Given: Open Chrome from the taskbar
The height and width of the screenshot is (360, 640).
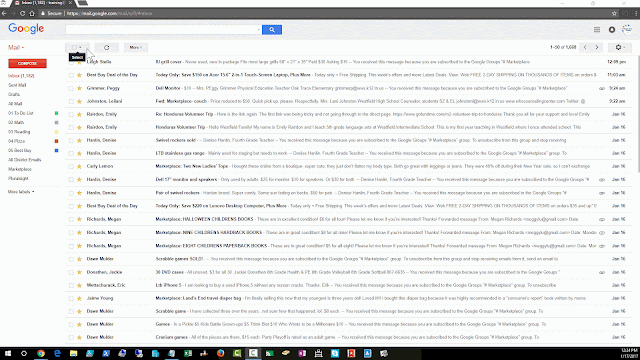Looking at the screenshot, I should (41, 353).
